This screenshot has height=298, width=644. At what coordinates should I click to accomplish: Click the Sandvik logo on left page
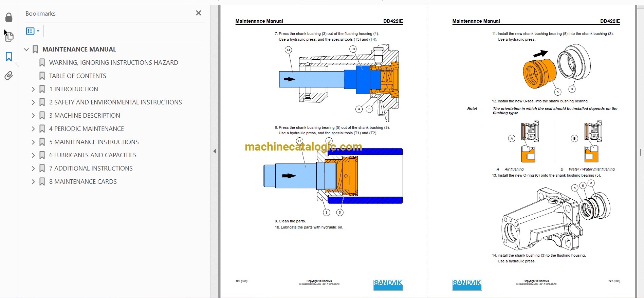point(388,285)
